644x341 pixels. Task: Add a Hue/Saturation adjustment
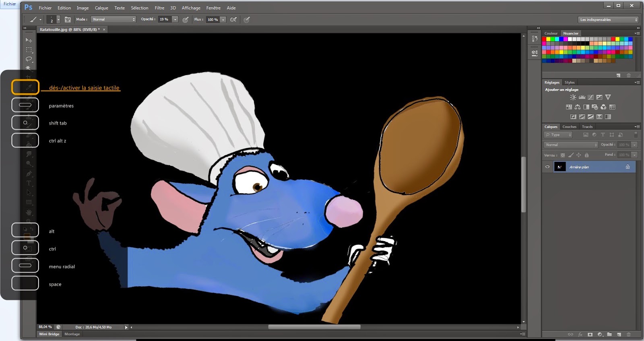click(x=569, y=107)
